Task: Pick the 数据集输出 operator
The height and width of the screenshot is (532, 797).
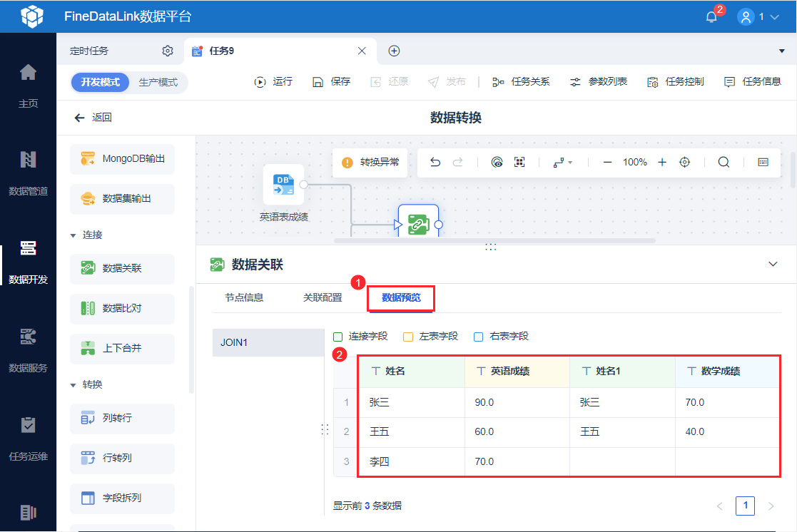Action: tap(123, 199)
